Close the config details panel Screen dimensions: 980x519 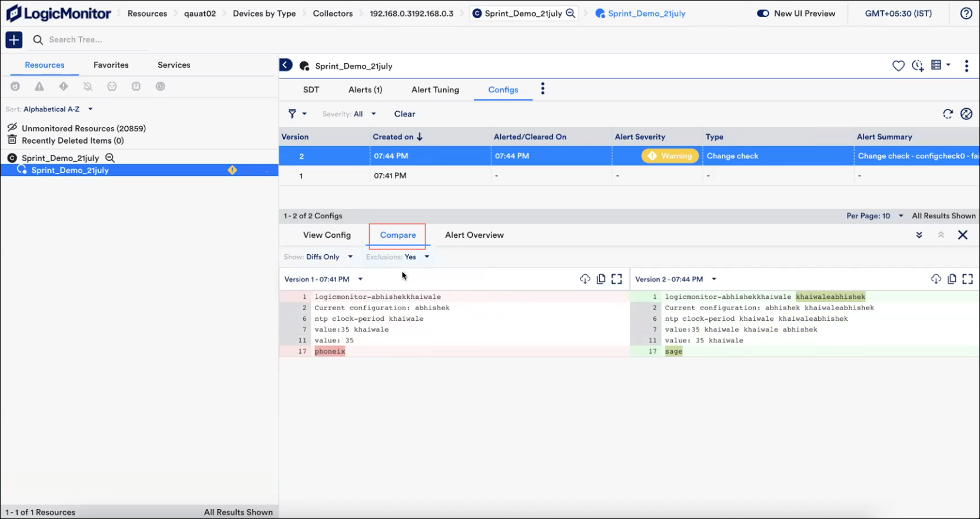click(963, 235)
